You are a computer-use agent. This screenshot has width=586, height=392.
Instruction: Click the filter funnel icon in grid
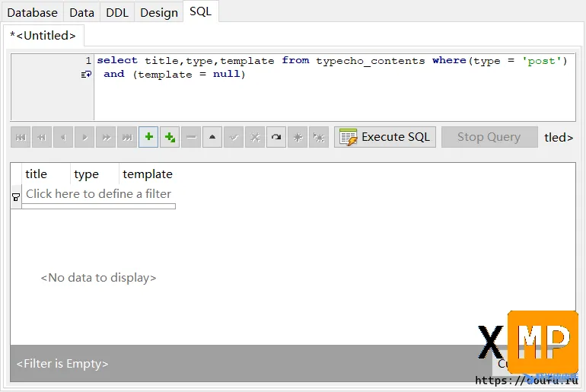point(16,196)
